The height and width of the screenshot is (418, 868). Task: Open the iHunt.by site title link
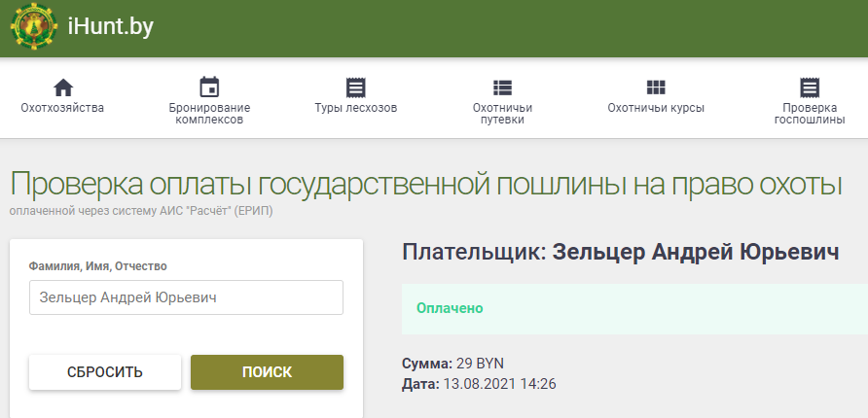click(x=111, y=28)
